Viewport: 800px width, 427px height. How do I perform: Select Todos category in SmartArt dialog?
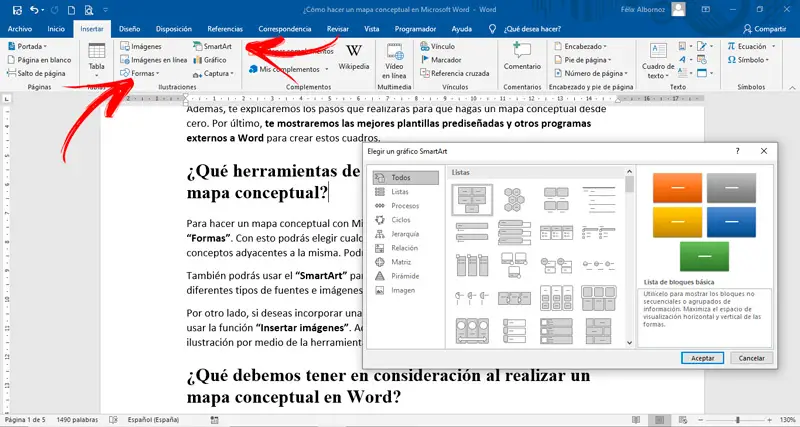[406, 178]
